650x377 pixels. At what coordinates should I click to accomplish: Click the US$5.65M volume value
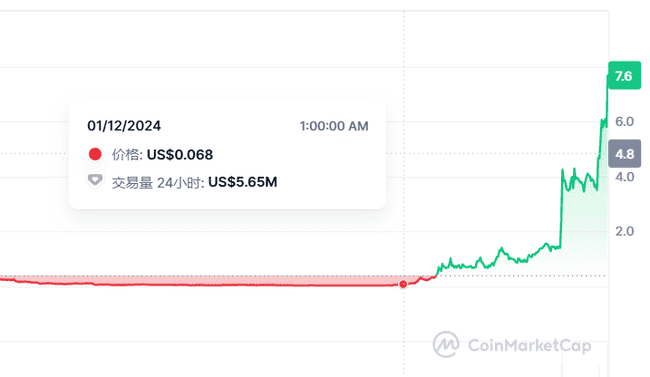243,182
